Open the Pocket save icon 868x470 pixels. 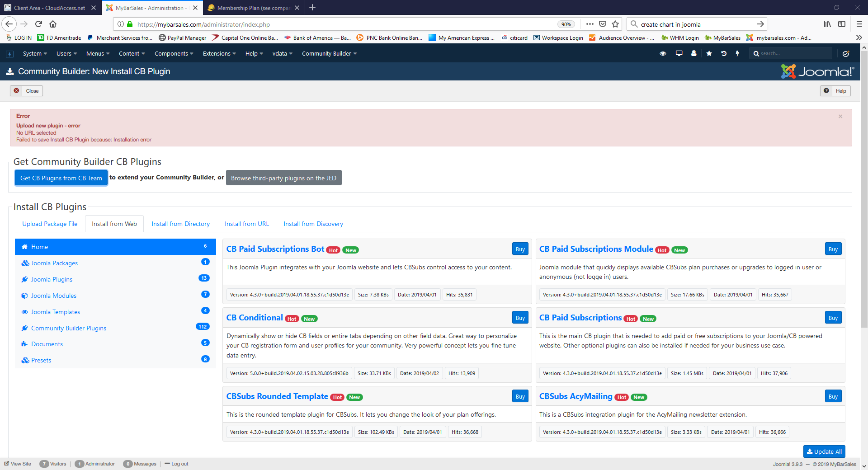pyautogui.click(x=603, y=24)
